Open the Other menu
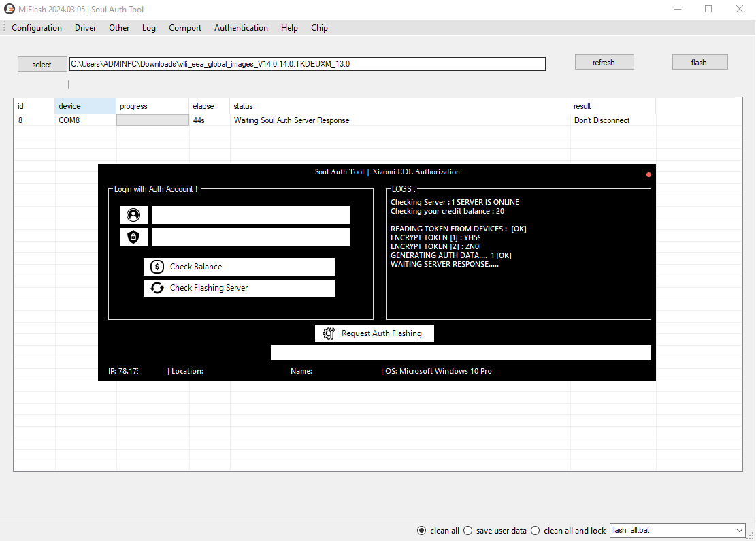This screenshot has width=756, height=541. 119,28
